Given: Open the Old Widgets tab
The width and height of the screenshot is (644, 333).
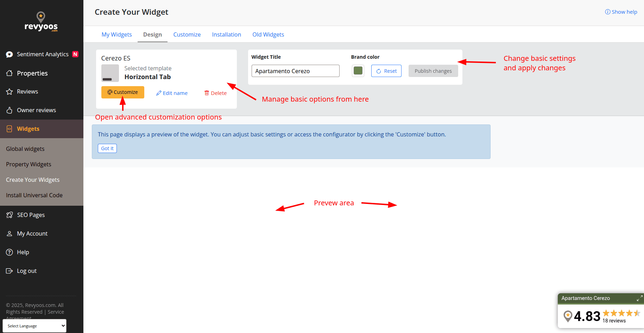Looking at the screenshot, I should point(268,34).
